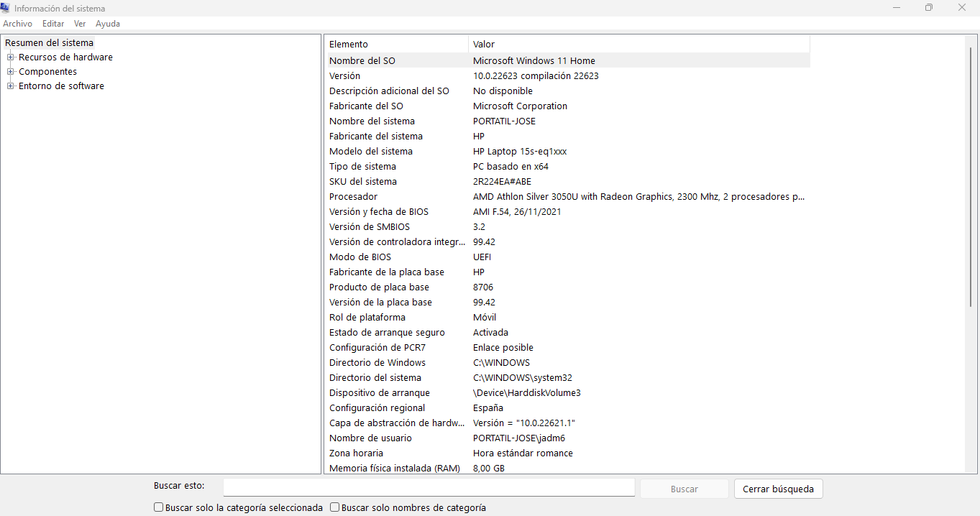Open the Ayuda menu

[108, 24]
